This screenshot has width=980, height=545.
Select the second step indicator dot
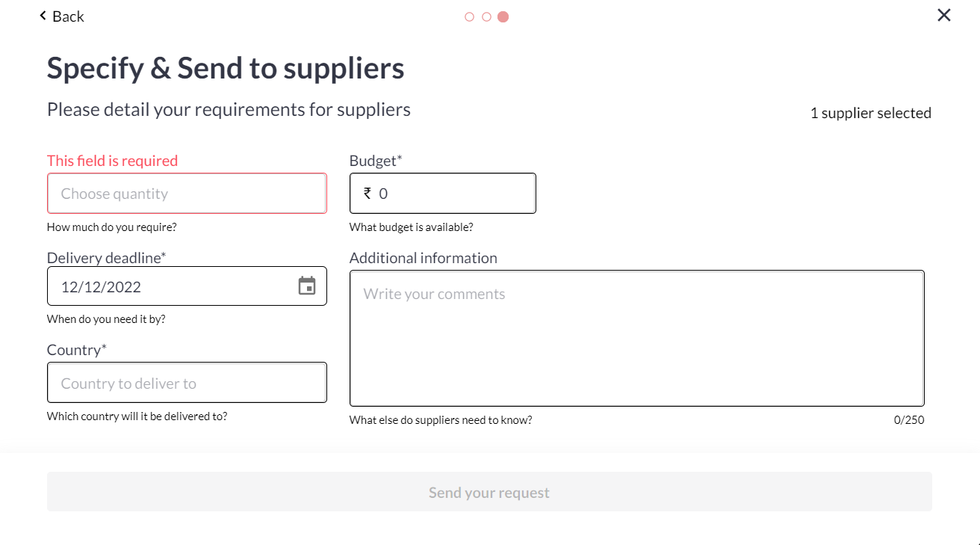486,16
